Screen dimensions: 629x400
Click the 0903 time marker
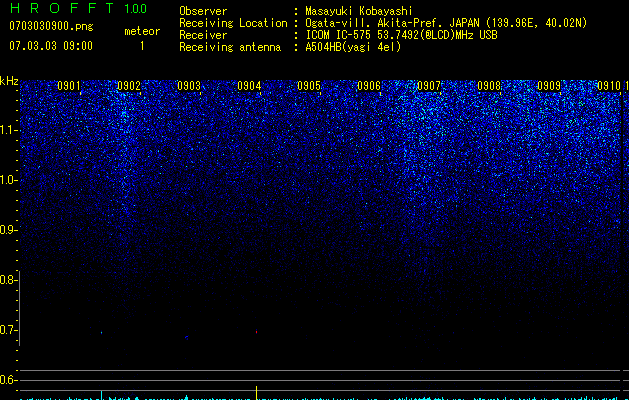tap(189, 86)
